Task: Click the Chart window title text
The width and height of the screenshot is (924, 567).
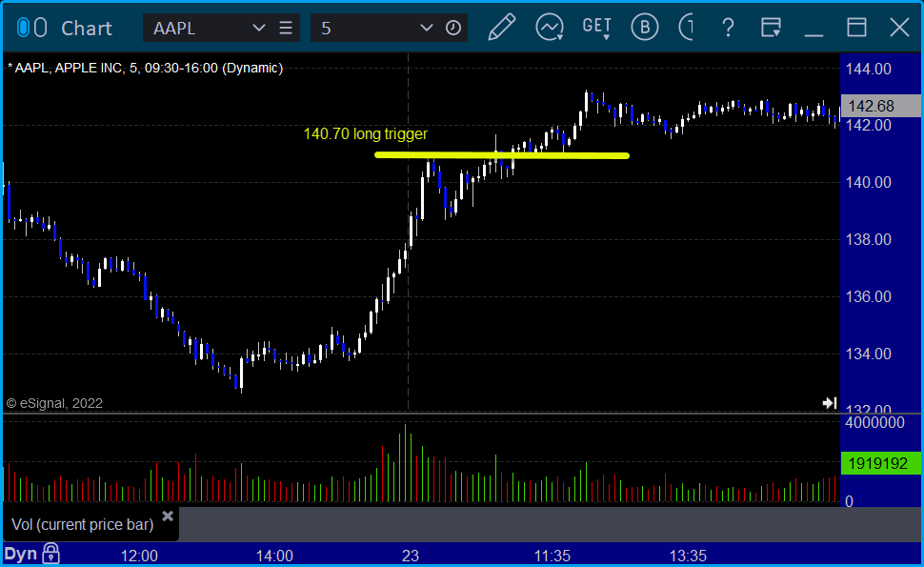Action: click(x=87, y=29)
